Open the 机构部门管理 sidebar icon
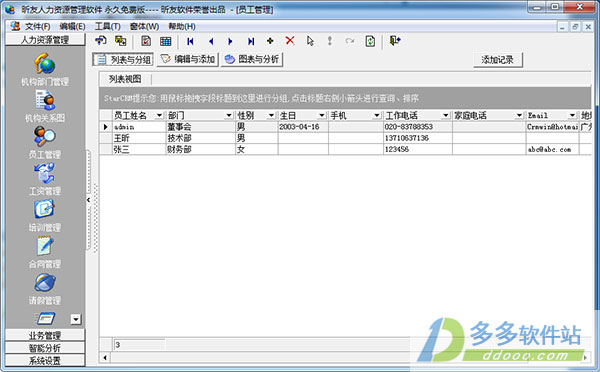This screenshot has width=600, height=372. pyautogui.click(x=45, y=64)
